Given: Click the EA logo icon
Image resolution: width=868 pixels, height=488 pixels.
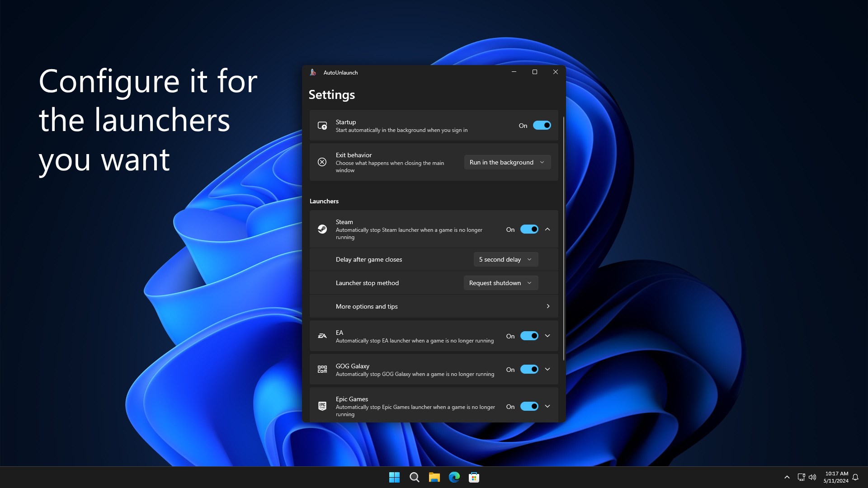Looking at the screenshot, I should click(x=322, y=336).
